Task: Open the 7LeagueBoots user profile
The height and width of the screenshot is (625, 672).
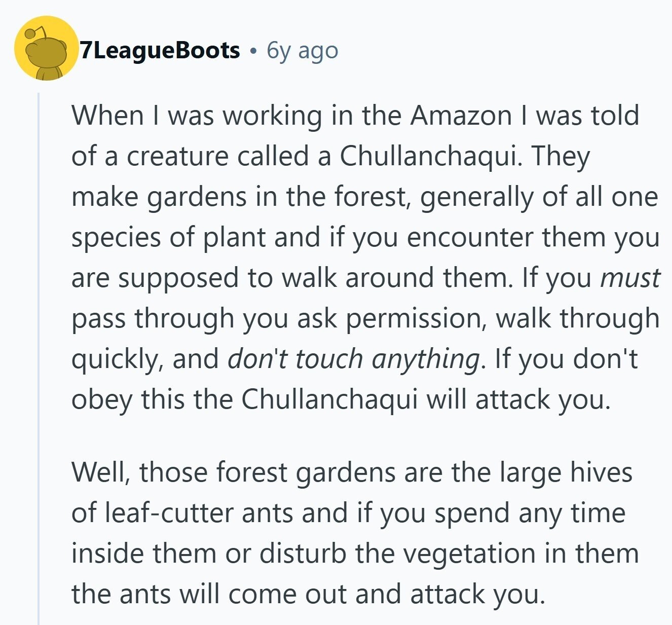Action: (x=159, y=51)
